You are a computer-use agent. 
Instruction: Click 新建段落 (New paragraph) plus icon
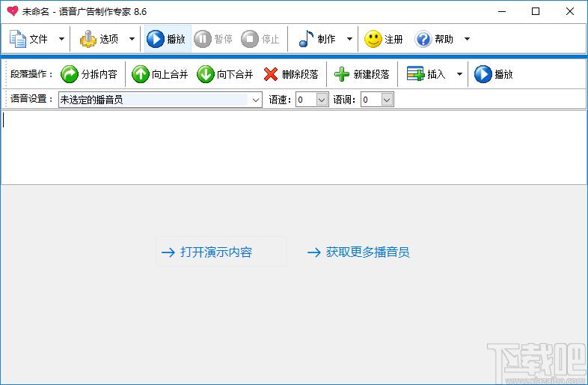click(342, 74)
